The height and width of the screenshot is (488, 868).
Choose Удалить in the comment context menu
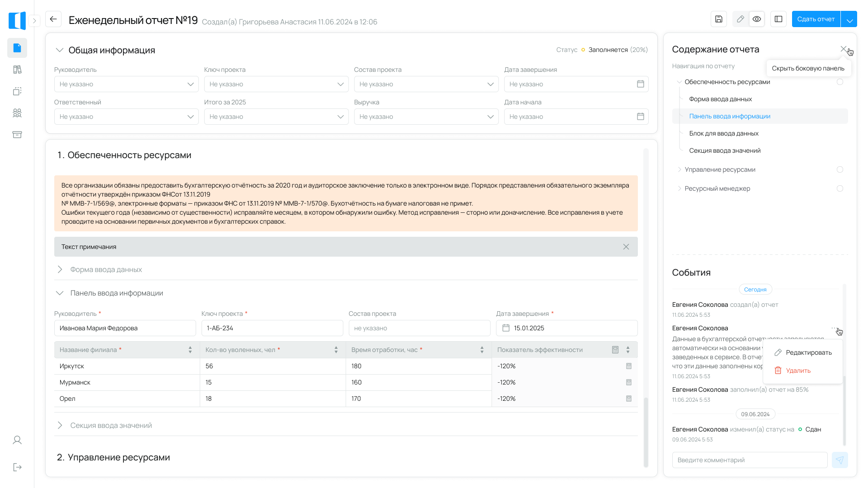point(798,371)
